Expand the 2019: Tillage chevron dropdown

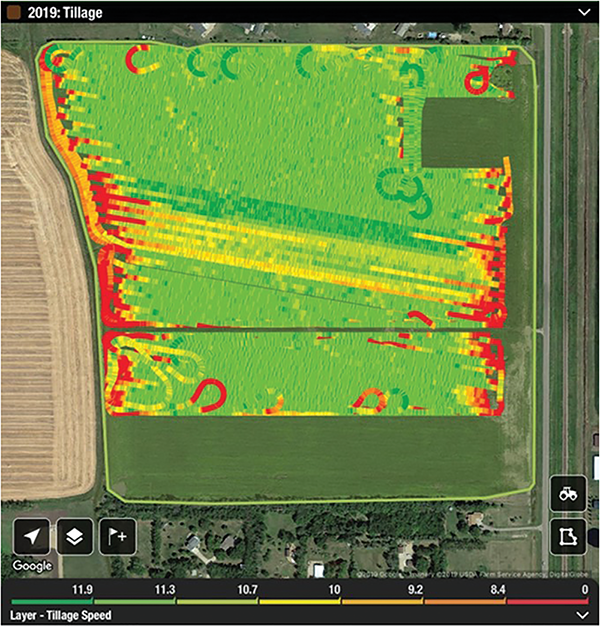click(x=584, y=11)
